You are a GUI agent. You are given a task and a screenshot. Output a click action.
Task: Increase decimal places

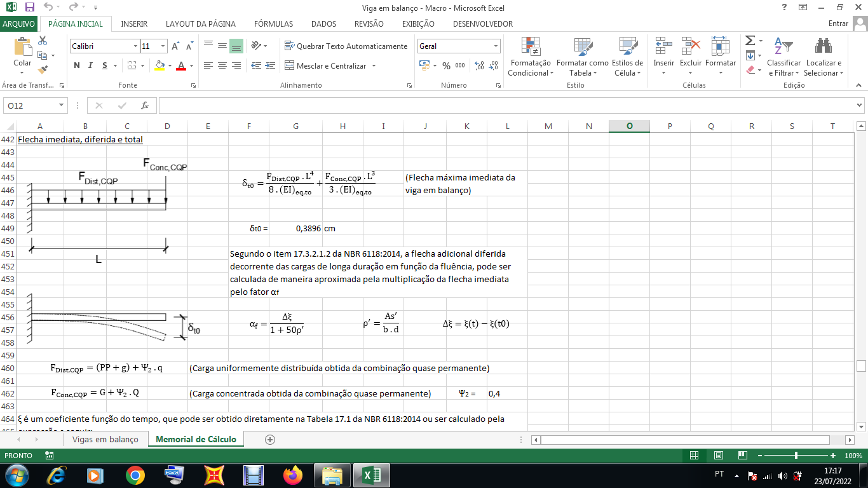[x=479, y=65]
